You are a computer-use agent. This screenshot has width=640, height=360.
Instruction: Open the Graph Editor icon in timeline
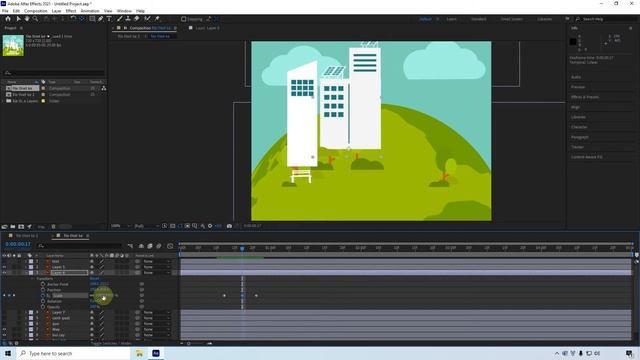click(x=170, y=246)
